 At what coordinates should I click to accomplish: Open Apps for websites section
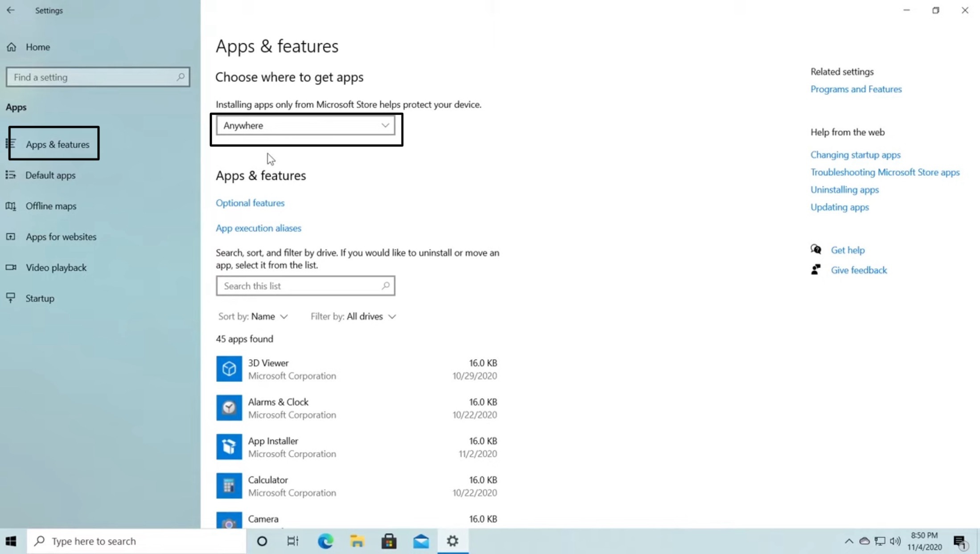61,236
